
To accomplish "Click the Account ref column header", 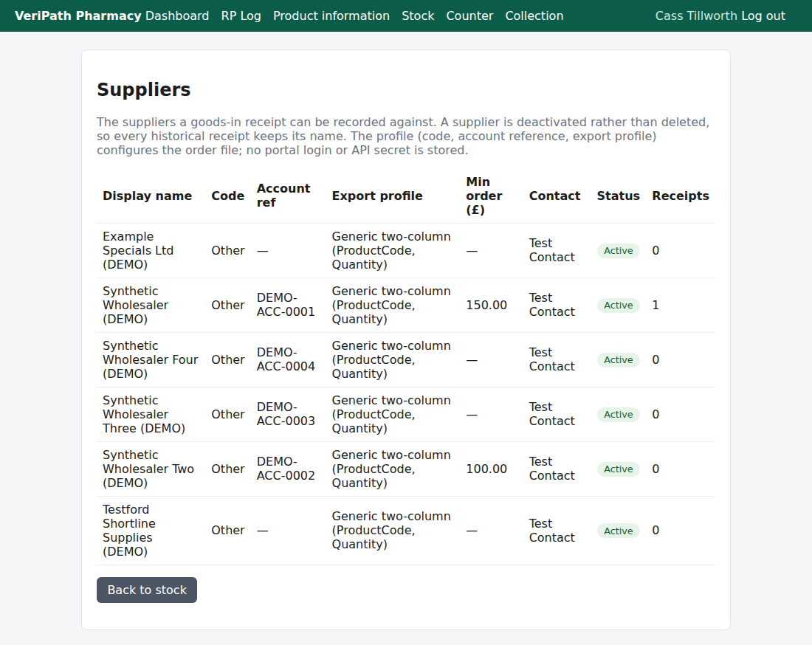I will 283,196.
